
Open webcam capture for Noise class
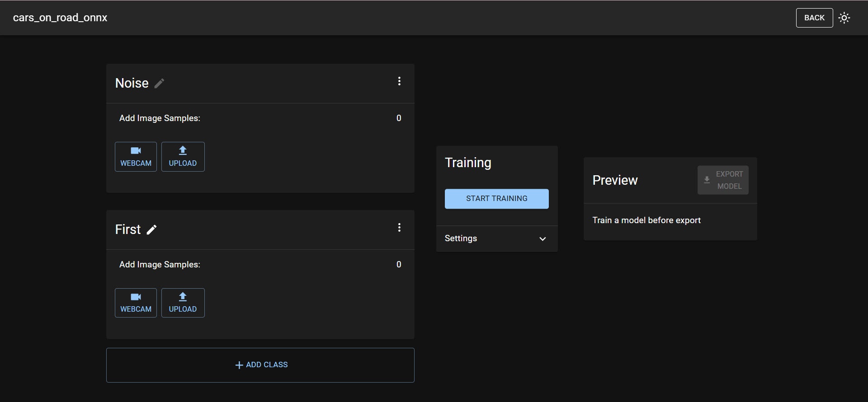(136, 157)
